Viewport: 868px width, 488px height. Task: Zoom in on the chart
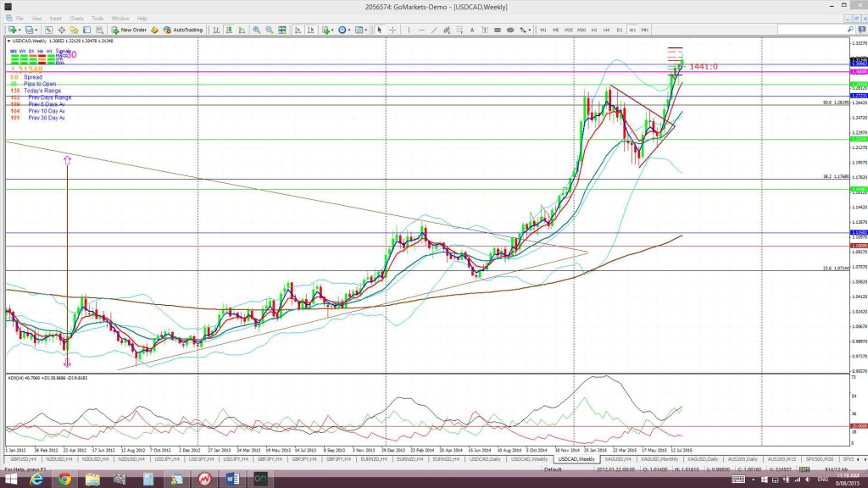(256, 30)
